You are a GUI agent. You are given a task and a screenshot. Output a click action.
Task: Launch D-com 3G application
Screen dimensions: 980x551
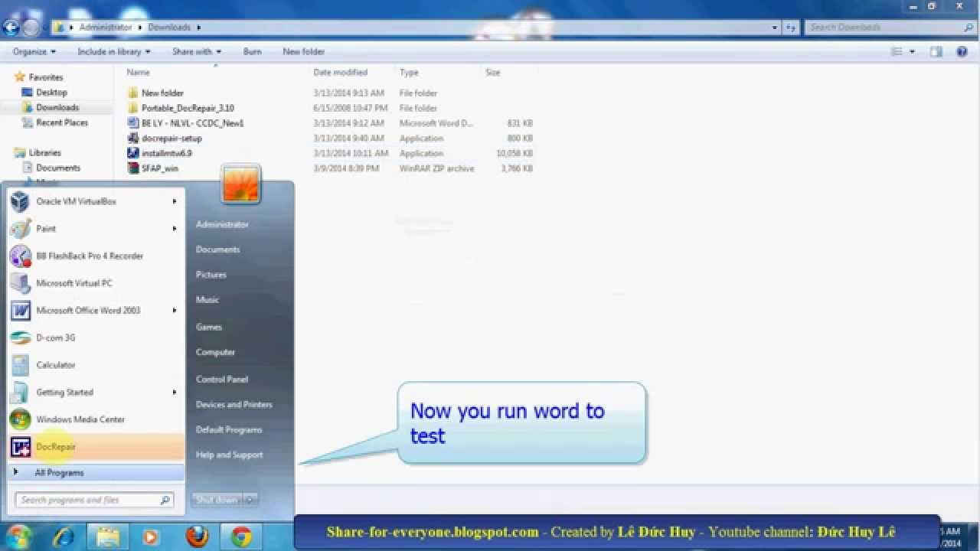(x=96, y=337)
